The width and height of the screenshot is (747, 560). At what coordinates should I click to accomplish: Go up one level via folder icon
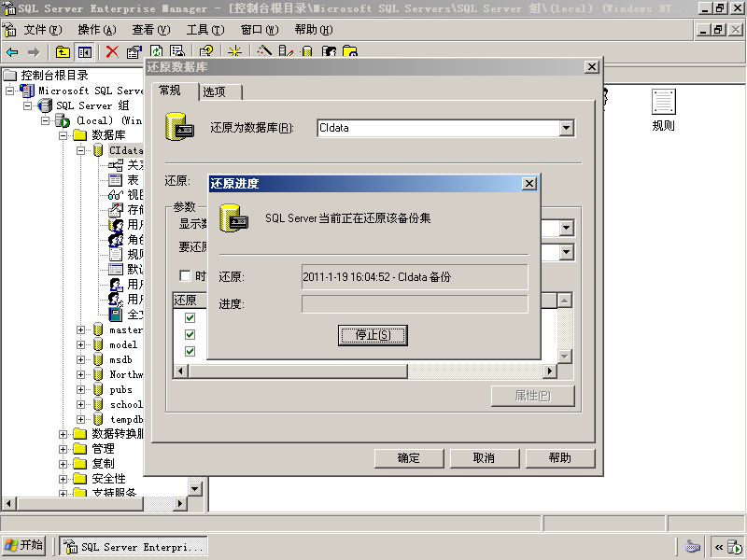coord(63,52)
